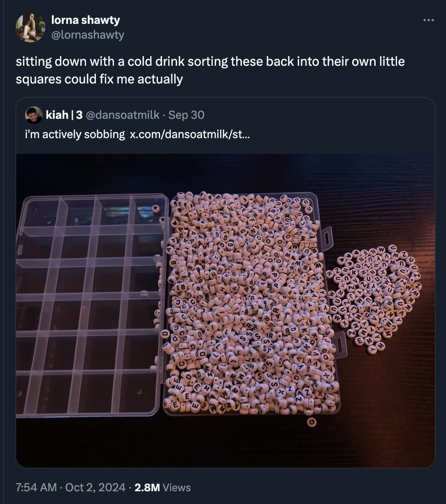Visit the @lornashawty handle
446x504 pixels.
click(87, 35)
